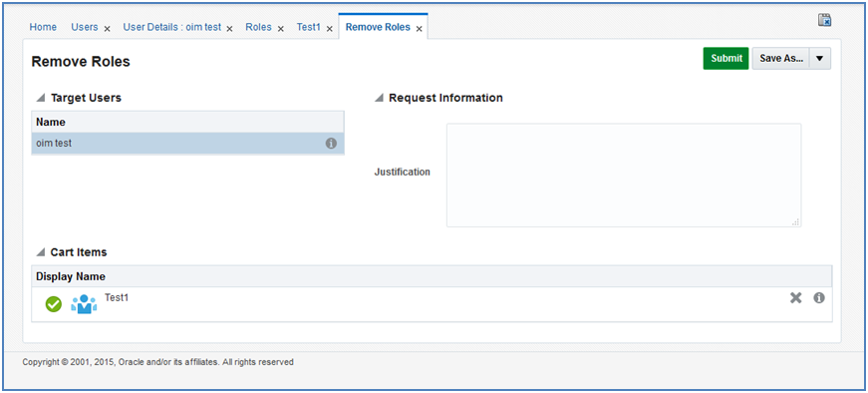Image resolution: width=868 pixels, height=393 pixels.
Task: Switch to the Home tab
Action: coord(43,27)
